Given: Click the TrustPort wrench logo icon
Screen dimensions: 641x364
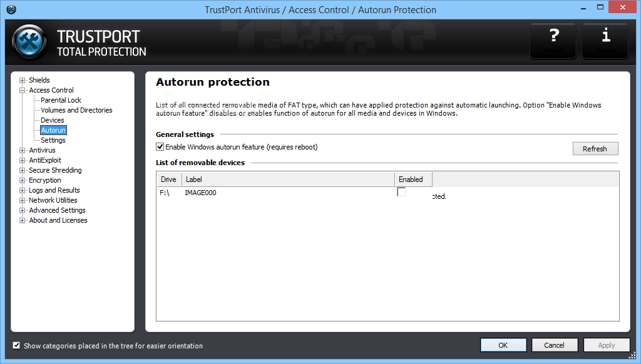Looking at the screenshot, I should (29, 42).
